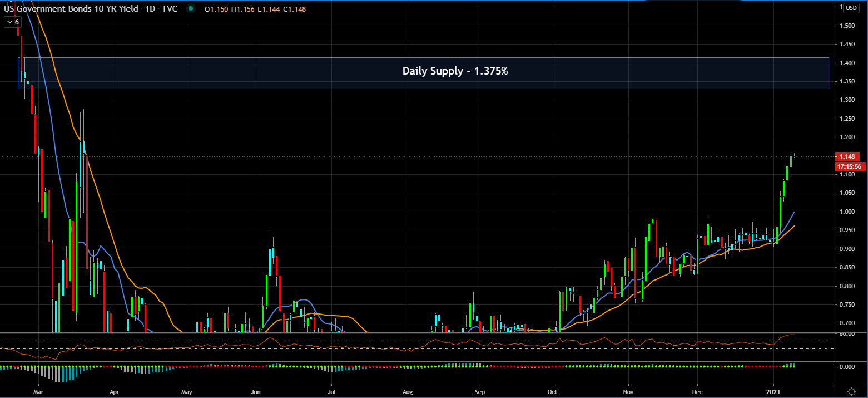Click the close value C1.148
The height and width of the screenshot is (398, 868).
[294, 9]
